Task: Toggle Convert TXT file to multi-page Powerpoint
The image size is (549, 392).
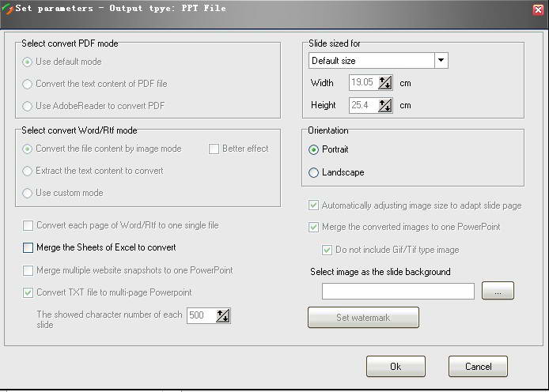Action: pyautogui.click(x=28, y=292)
